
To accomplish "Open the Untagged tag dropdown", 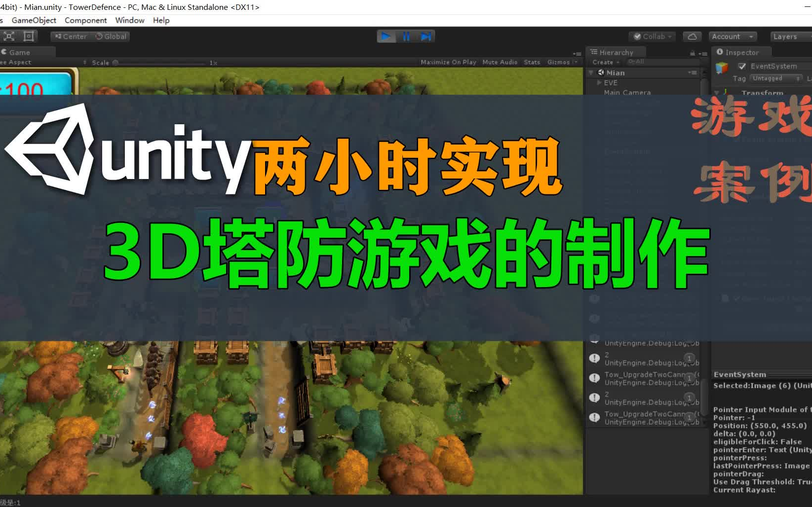I will click(x=776, y=78).
